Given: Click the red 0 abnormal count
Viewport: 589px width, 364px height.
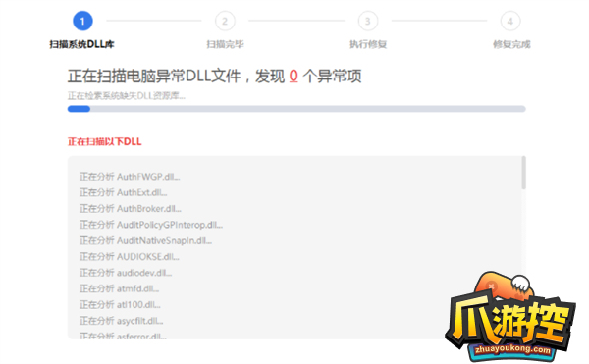Looking at the screenshot, I should (294, 77).
